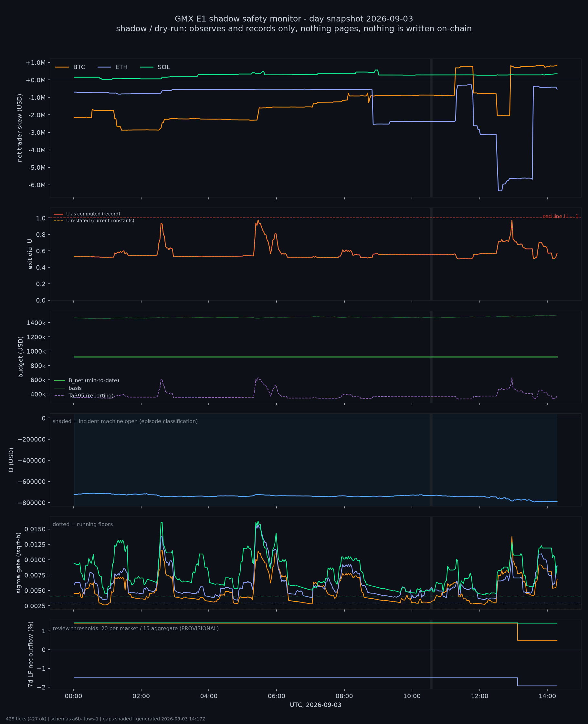Click the "400k" budget tick label
Screen dimensions: 588x724
click(38, 394)
